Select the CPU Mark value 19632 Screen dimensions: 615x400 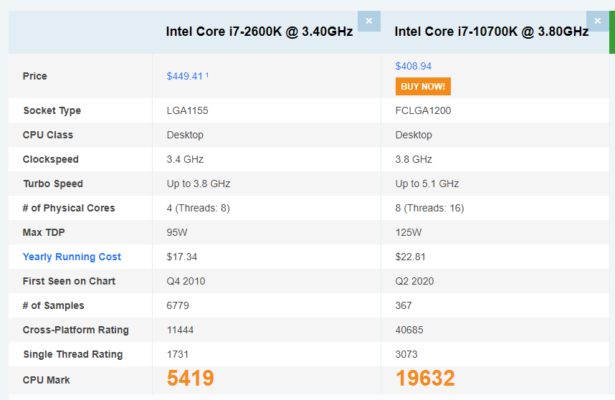point(425,378)
